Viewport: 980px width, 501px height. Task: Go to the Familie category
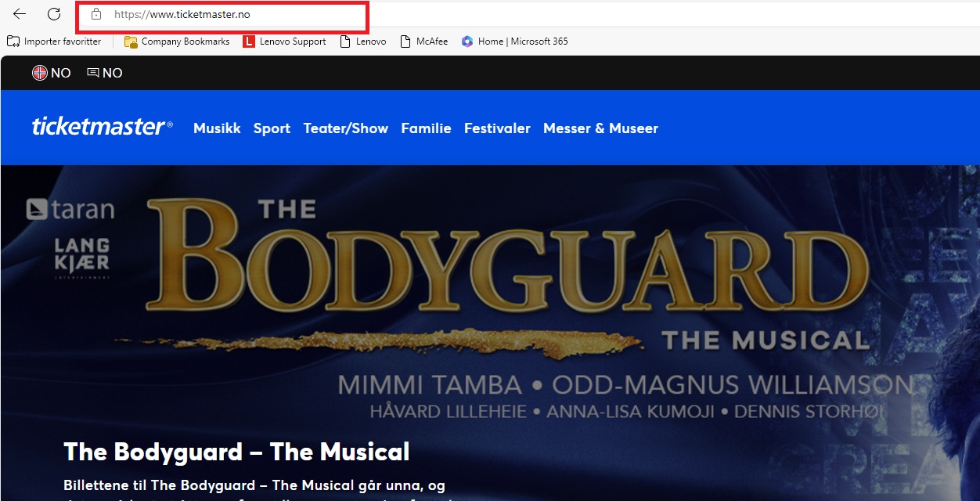(426, 128)
